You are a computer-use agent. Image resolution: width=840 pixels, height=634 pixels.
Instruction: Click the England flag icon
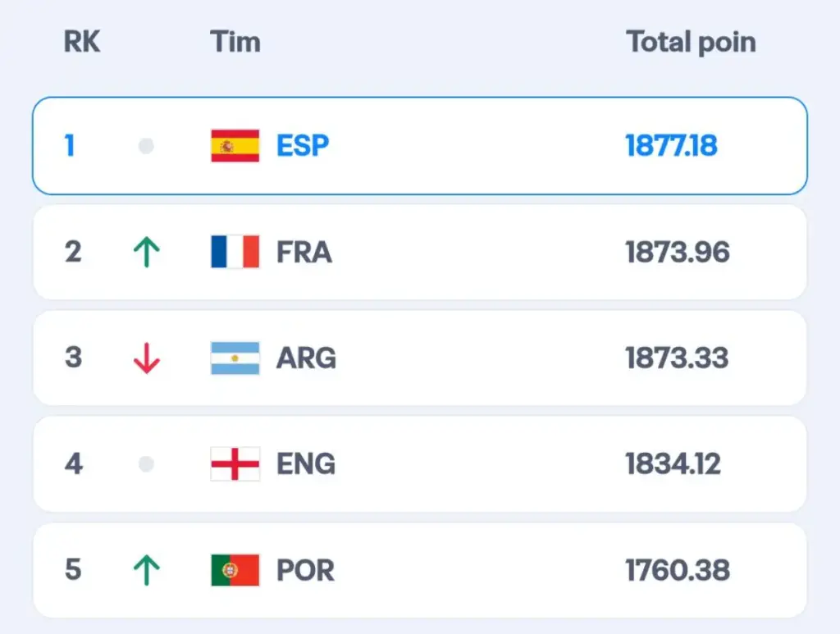tap(235, 464)
